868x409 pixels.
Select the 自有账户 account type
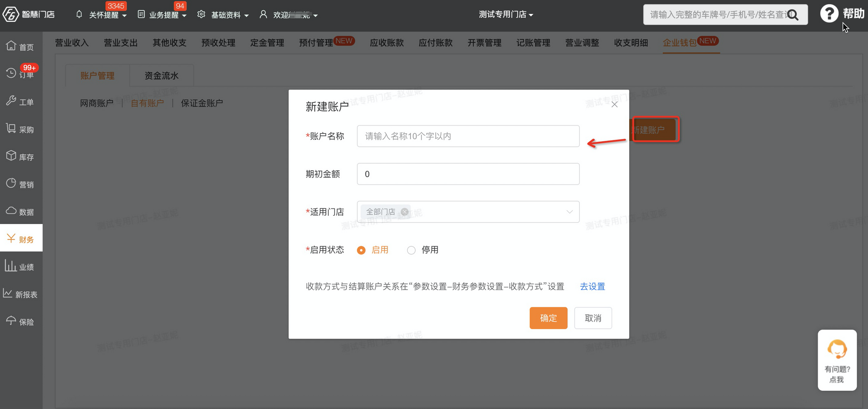click(x=147, y=103)
